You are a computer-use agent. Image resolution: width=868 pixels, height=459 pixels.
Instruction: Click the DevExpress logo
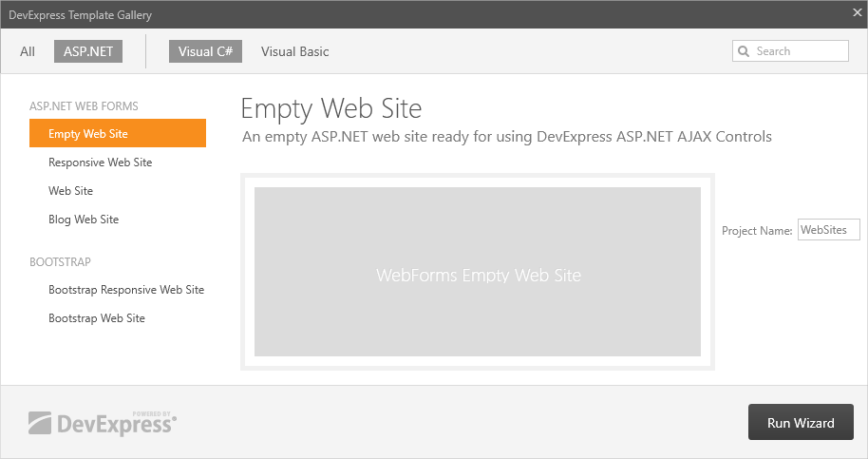coord(103,424)
